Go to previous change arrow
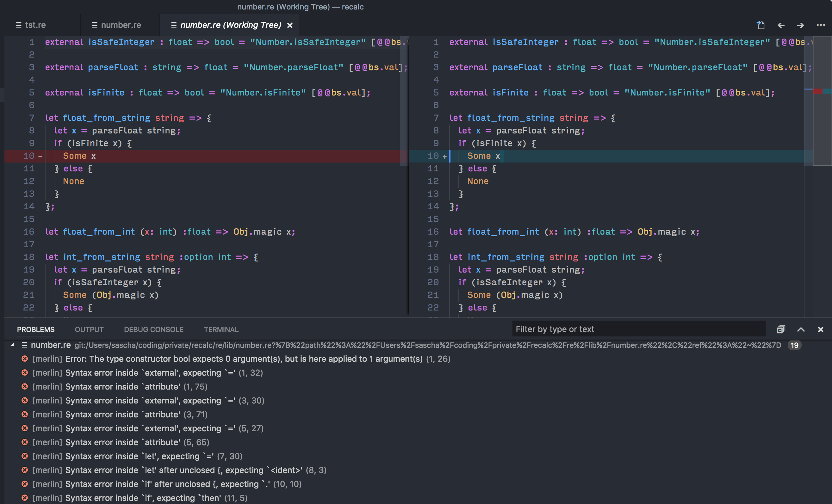The image size is (832, 504). 781,25
